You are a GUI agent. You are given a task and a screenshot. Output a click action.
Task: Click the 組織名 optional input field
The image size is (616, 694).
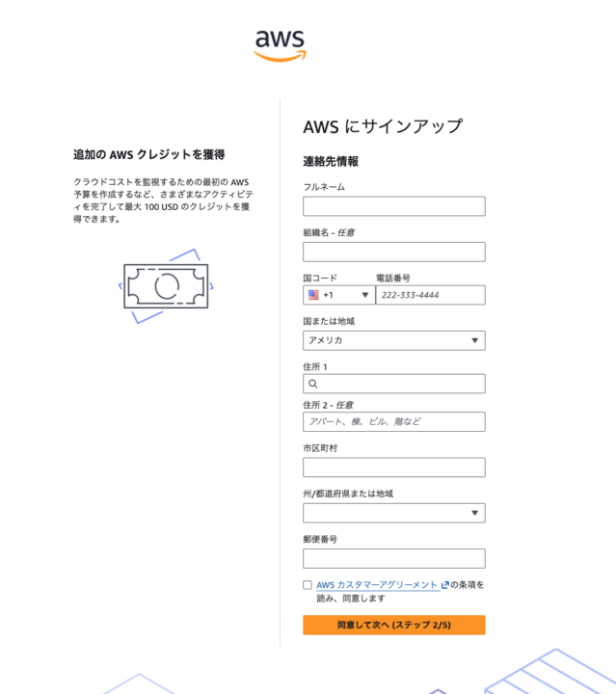click(394, 252)
